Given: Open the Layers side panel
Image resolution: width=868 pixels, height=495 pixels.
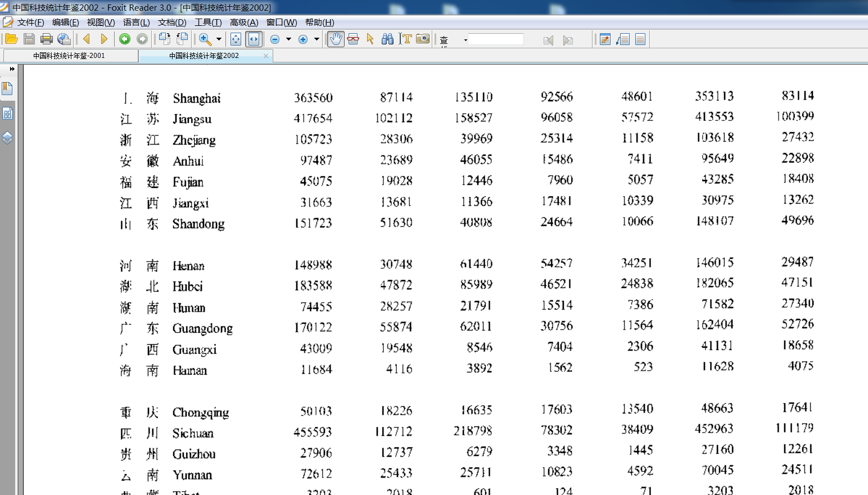Looking at the screenshot, I should tap(7, 138).
